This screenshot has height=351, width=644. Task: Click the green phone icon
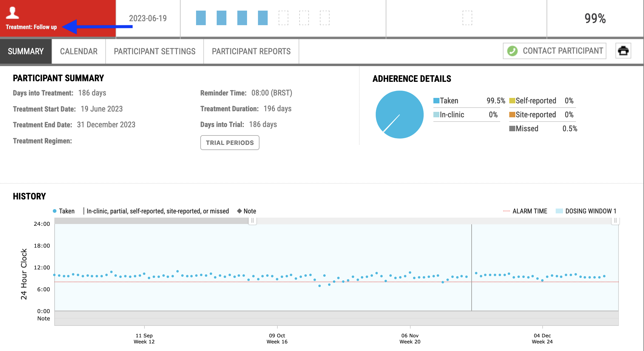(513, 51)
